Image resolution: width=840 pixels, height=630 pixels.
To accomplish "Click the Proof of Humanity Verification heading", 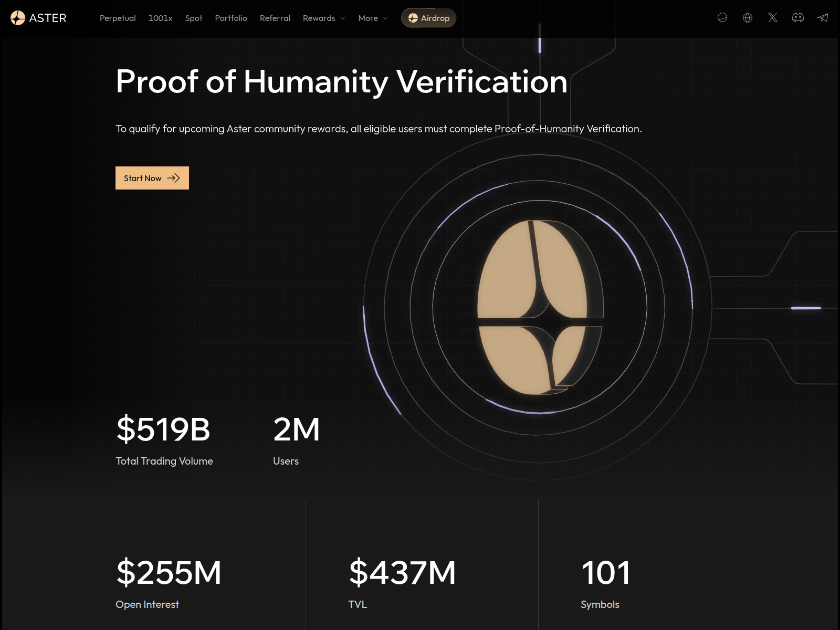I will (342, 82).
